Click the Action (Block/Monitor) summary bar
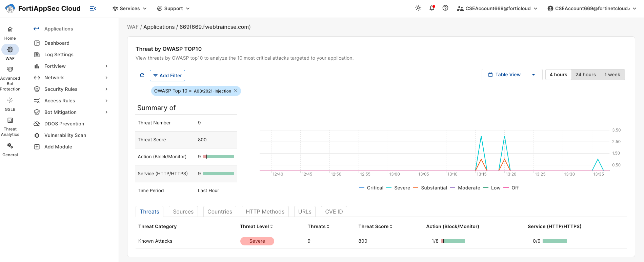Viewport: 644px width, 262px height. (x=219, y=157)
